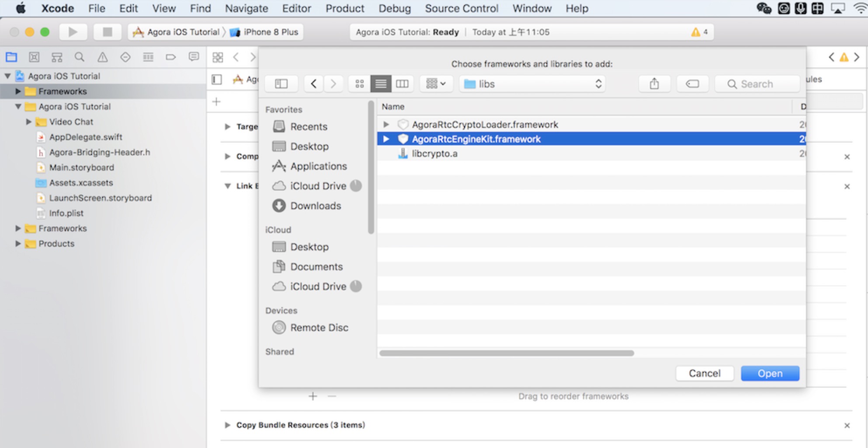The width and height of the screenshot is (868, 448).
Task: Go back in the file dialog
Action: tap(314, 84)
